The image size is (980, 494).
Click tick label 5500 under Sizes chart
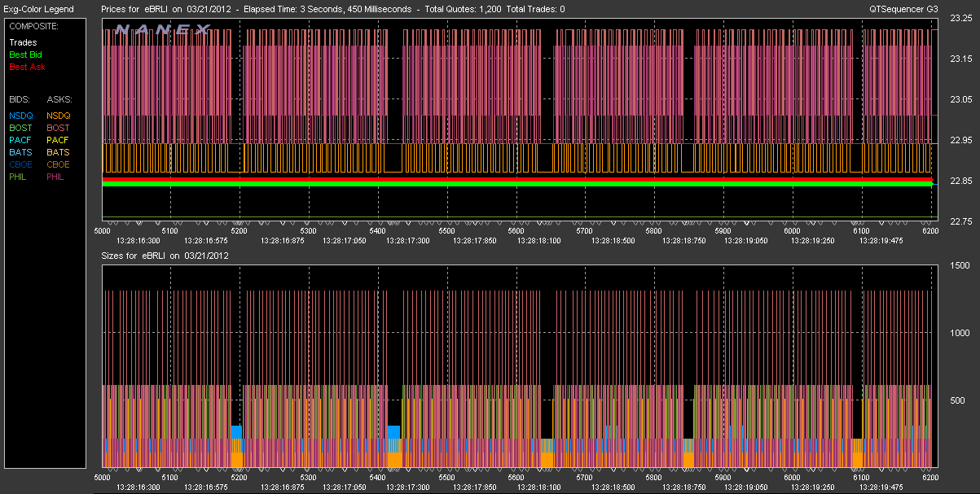click(x=447, y=478)
